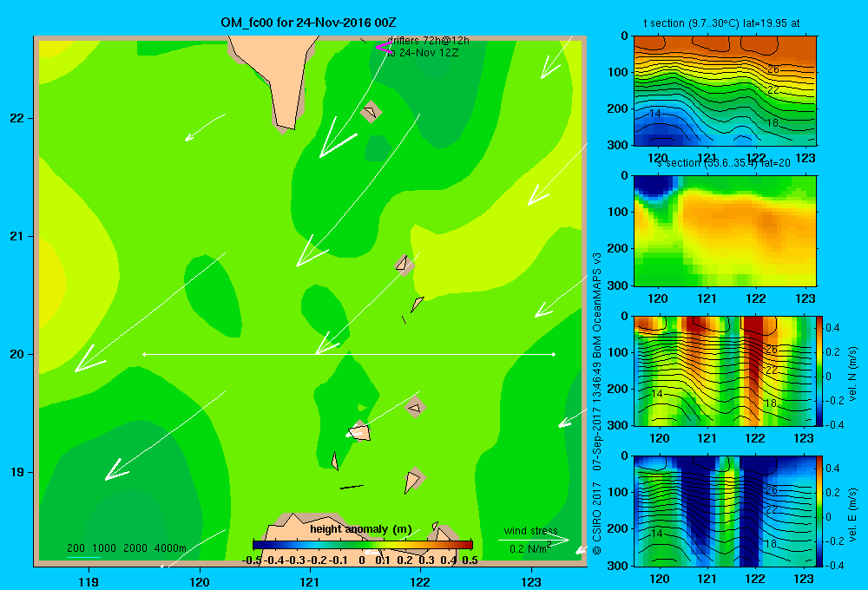Click longitude label 121 below main map

[310, 581]
